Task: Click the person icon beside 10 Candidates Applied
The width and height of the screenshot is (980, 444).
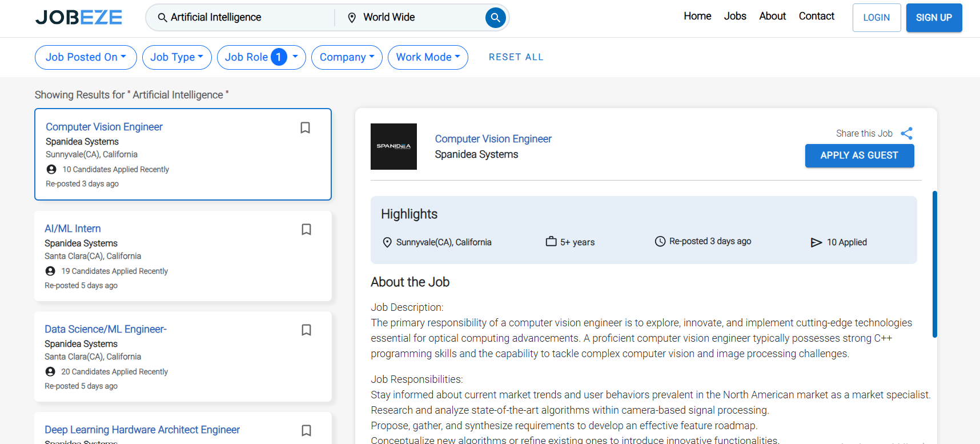Action: coord(51,169)
